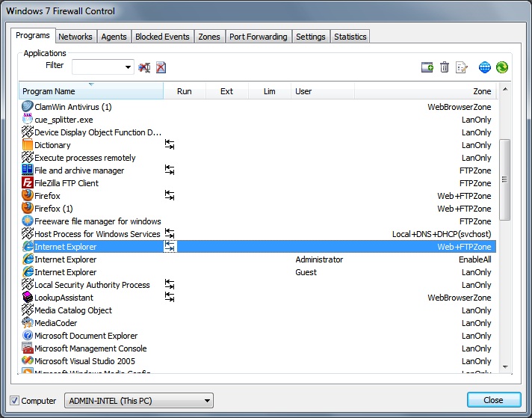532x418 pixels.
Task: Sort the list by Program Name column
Action: pyautogui.click(x=90, y=91)
